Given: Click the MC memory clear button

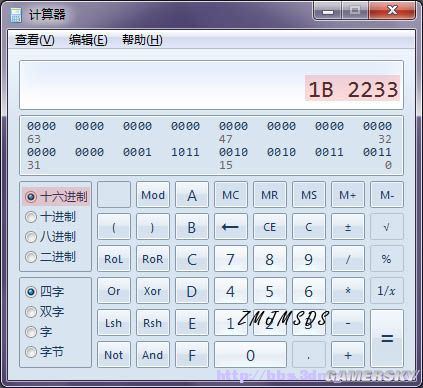Looking at the screenshot, I should click(231, 195).
